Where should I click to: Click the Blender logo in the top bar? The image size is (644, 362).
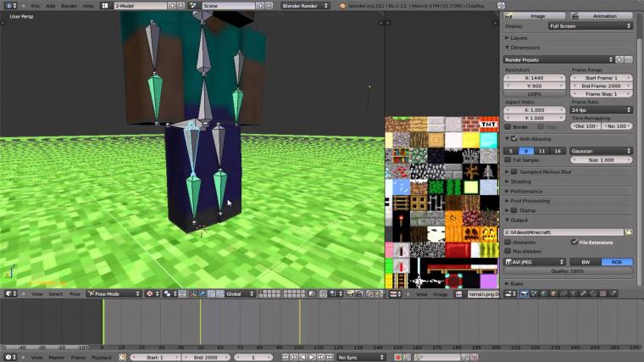pos(342,6)
